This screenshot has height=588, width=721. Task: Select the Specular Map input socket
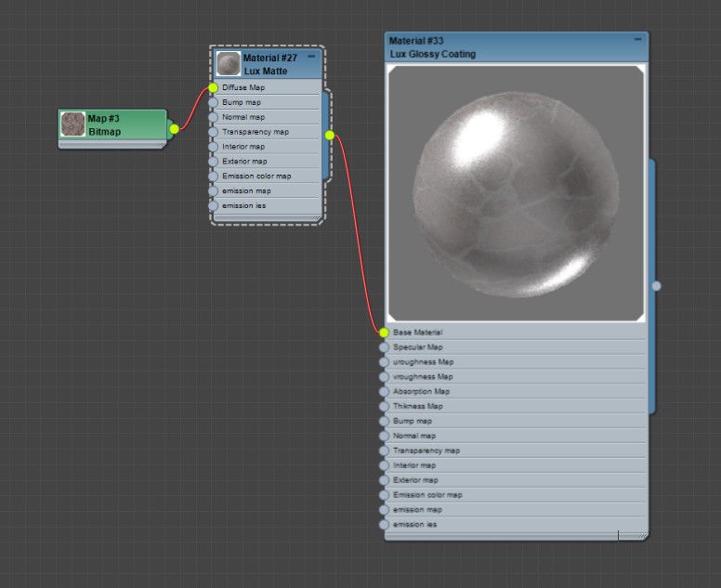[384, 346]
